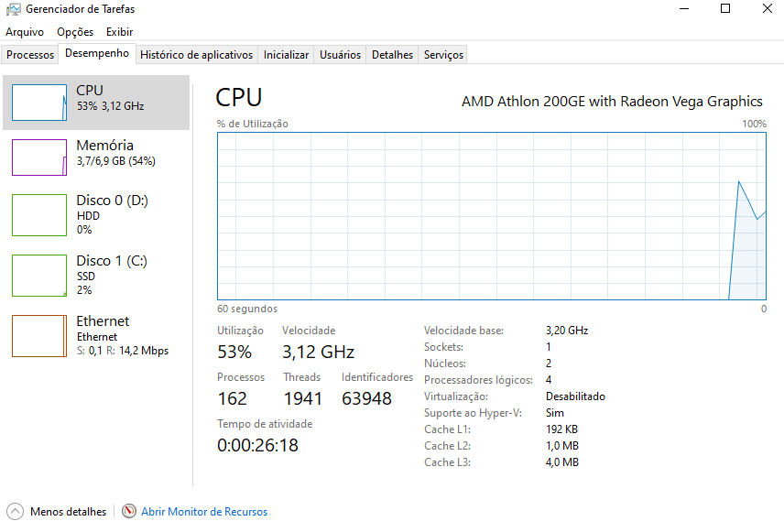Collapse view with Menos detalhes chevron
Viewport: 784px width, 532px height.
[x=15, y=512]
